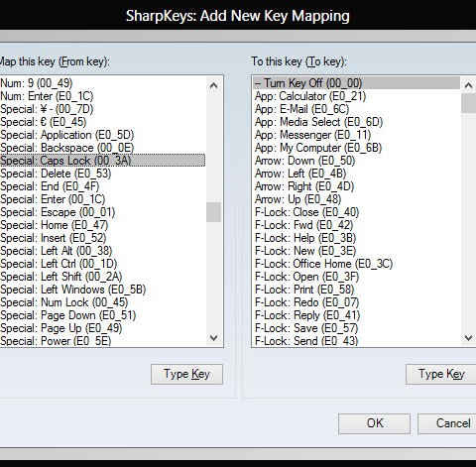The width and height of the screenshot is (476, 467).
Task: Select Turn Key Off (00_00) target
Action: 357,83
